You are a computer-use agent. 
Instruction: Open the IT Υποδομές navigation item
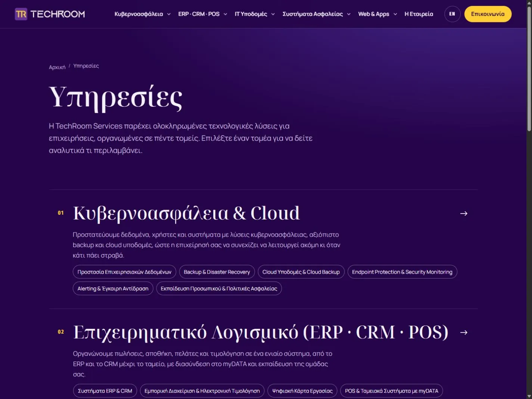(x=251, y=14)
